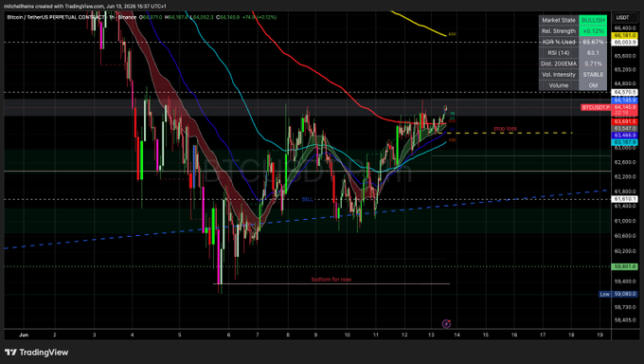Click the white 64,570.5 price label

pyautogui.click(x=625, y=93)
